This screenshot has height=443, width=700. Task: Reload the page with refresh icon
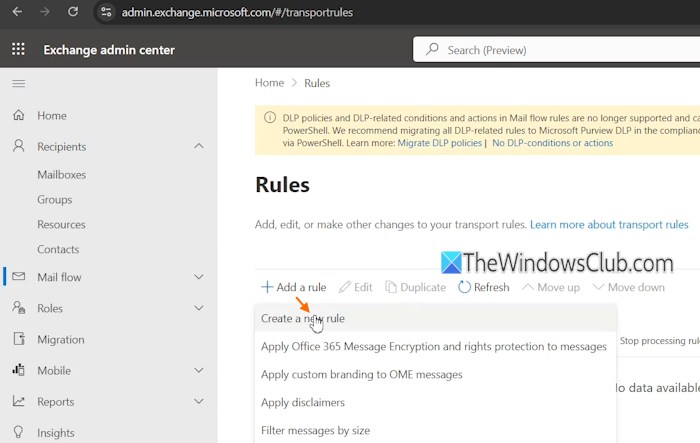[73, 12]
